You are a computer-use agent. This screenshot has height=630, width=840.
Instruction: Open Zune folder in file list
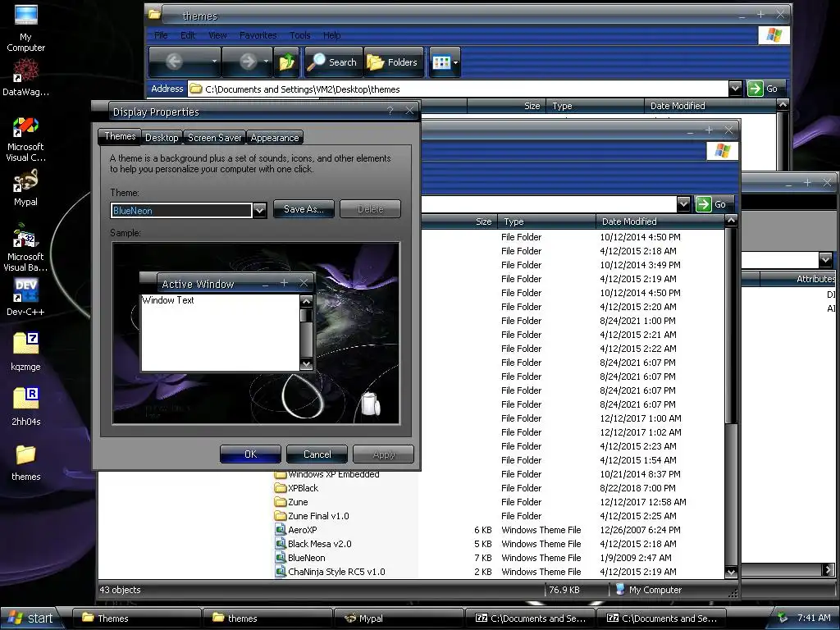click(x=291, y=502)
